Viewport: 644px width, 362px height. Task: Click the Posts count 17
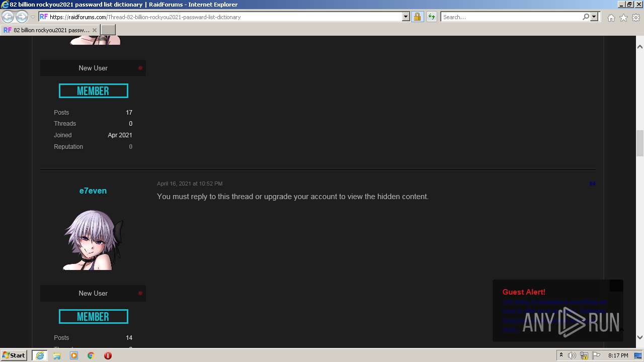click(x=129, y=113)
